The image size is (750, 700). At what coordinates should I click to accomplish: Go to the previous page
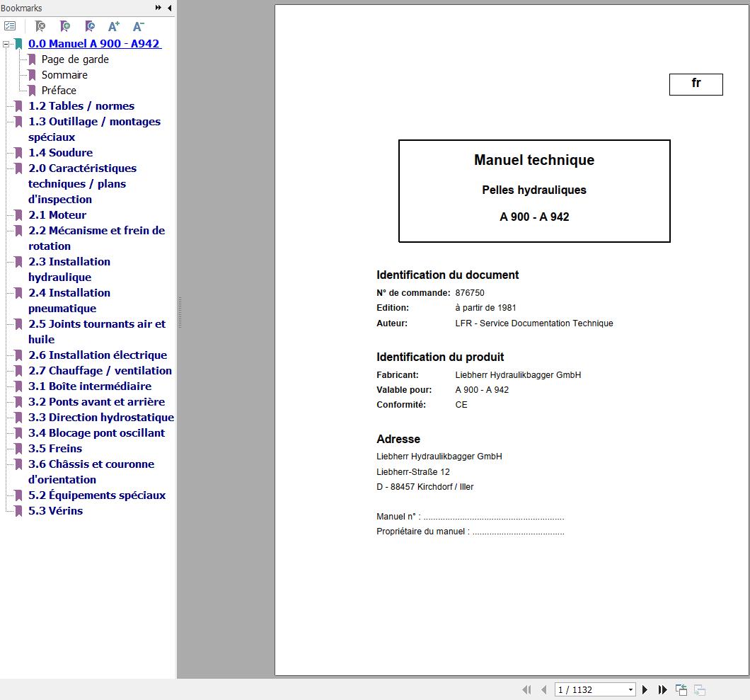[544, 689]
